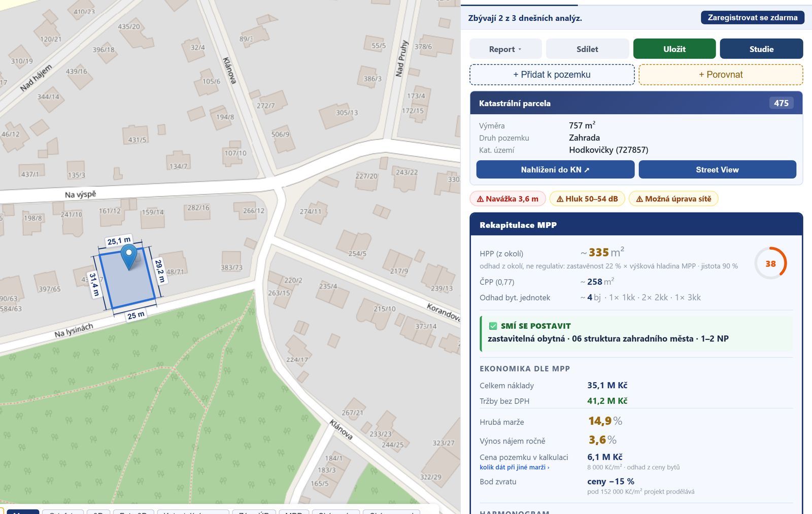Open Nahlížení do KN external link
Viewport: 812px width, 514px height.
555,169
